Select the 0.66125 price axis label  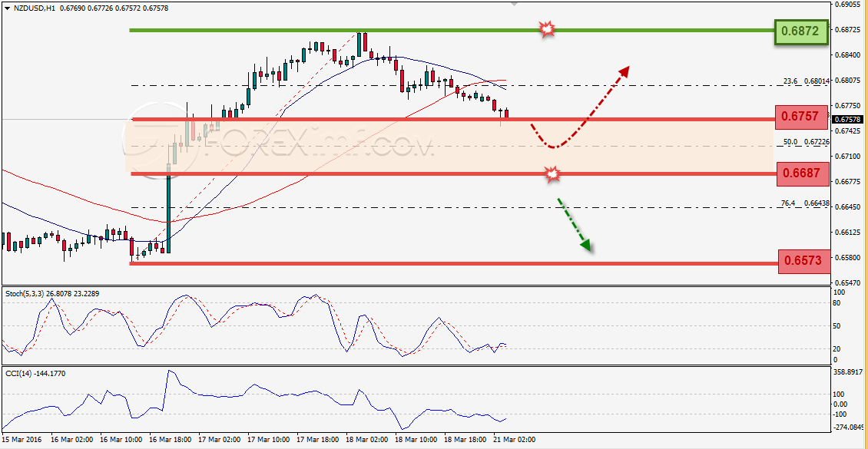(x=847, y=233)
